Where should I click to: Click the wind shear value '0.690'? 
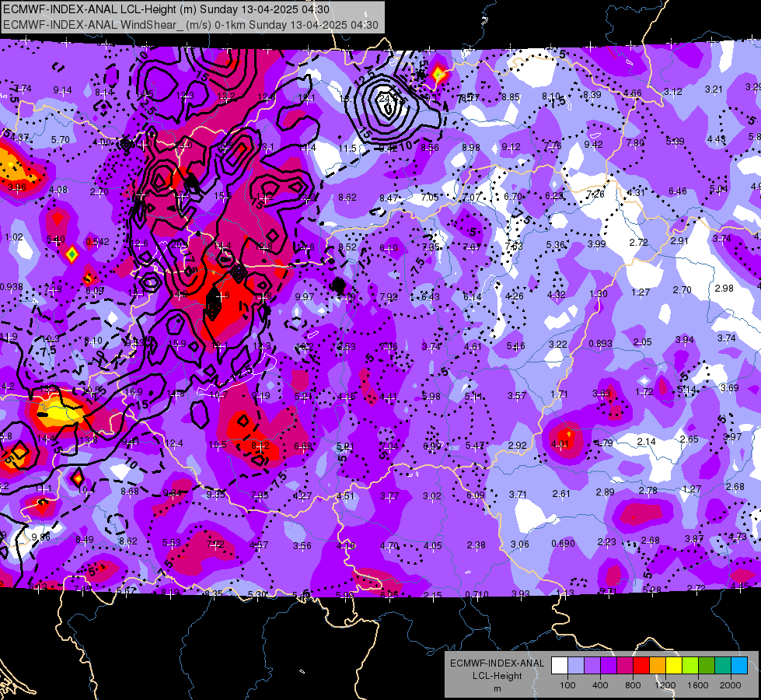click(563, 543)
